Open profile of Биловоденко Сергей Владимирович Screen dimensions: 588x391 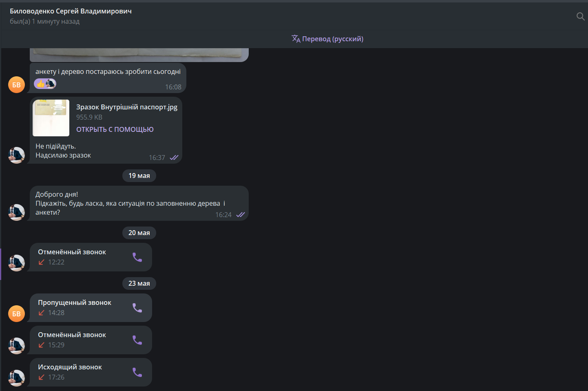click(x=71, y=11)
